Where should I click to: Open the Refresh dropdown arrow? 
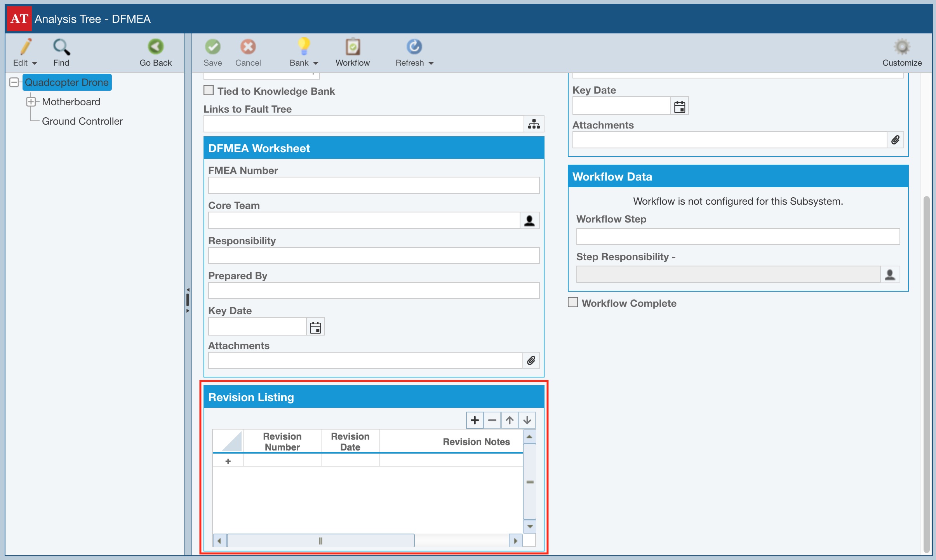(x=431, y=63)
